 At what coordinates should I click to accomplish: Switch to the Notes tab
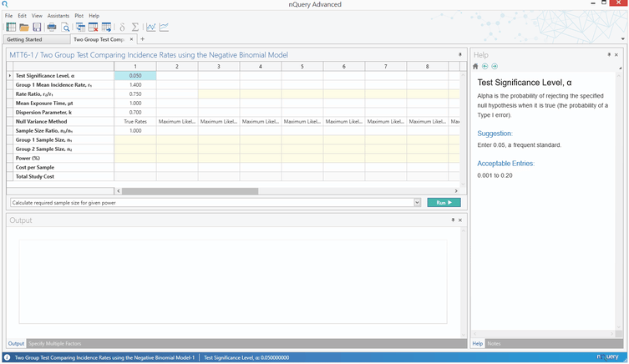(x=494, y=344)
